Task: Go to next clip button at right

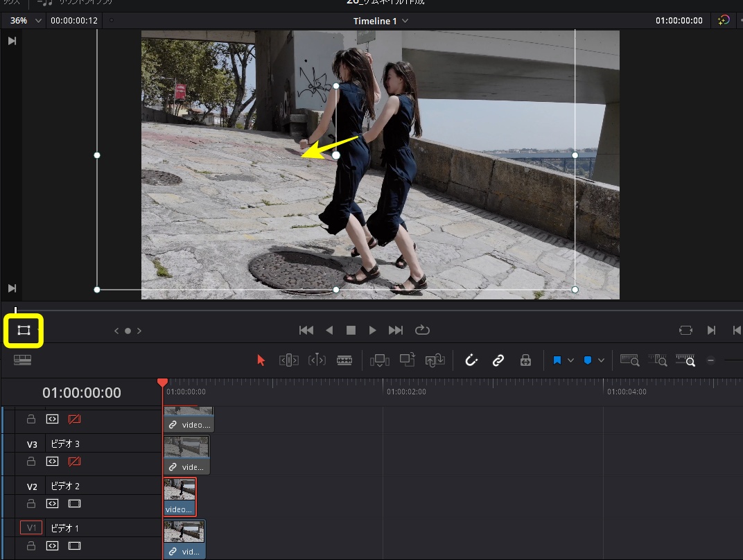Action: click(x=711, y=330)
